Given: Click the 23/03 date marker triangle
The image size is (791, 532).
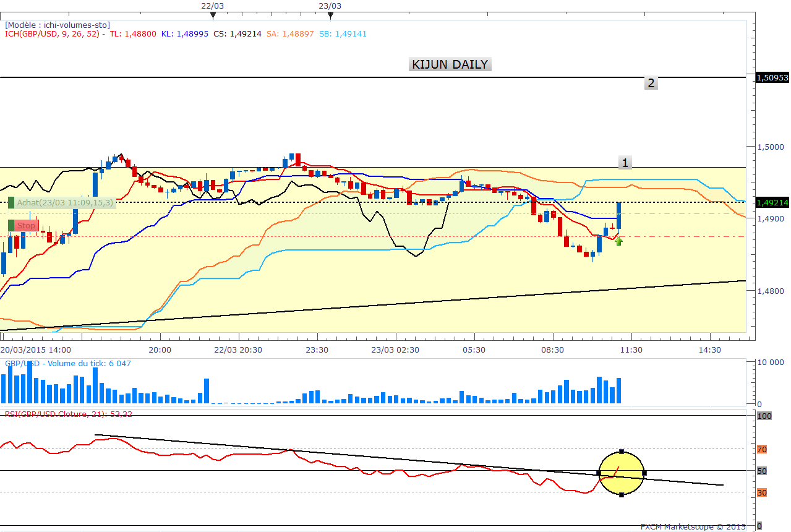Looking at the screenshot, I should click(x=330, y=15).
